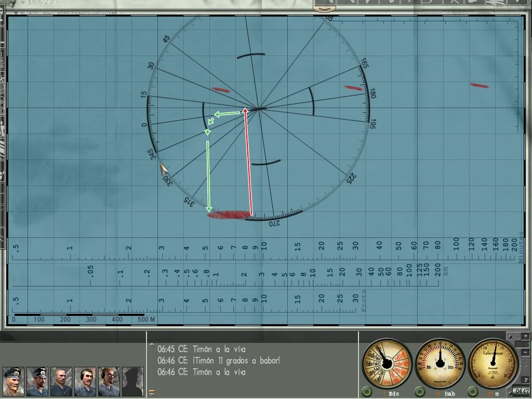Collapse the map tools bar using its chevron tab

click(325, 9)
